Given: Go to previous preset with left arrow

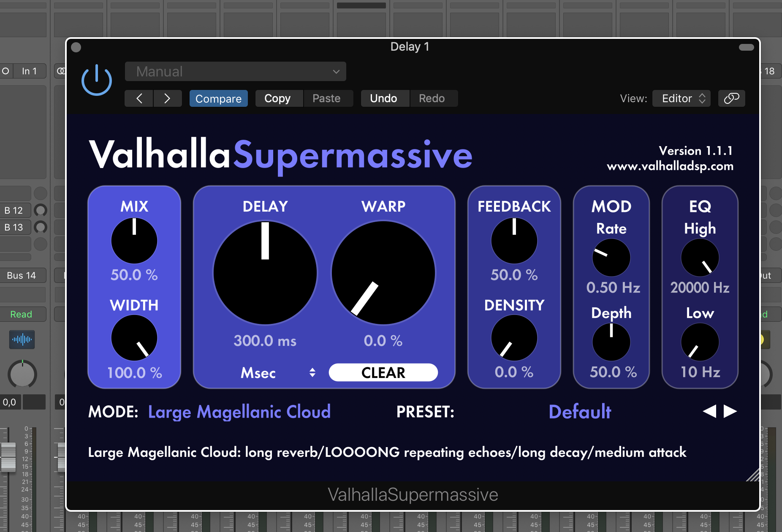Looking at the screenshot, I should (x=139, y=98).
